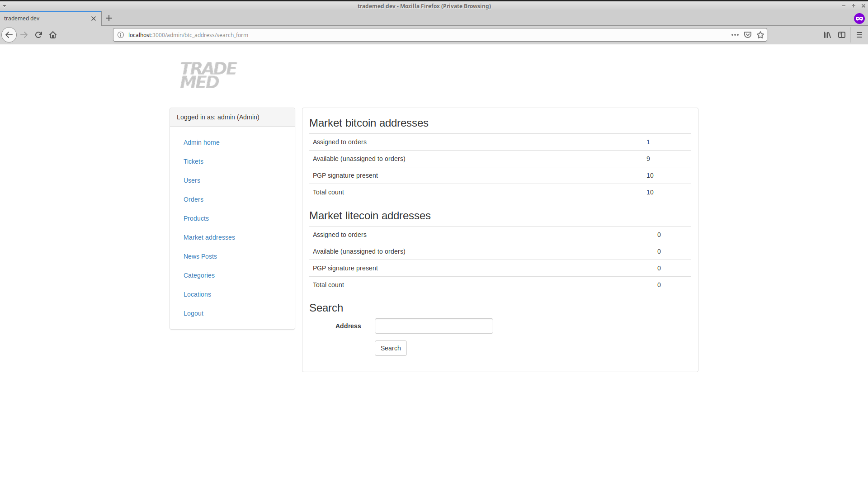Viewport: 868px width, 477px height.
Task: Navigate to Tickets in sidebar
Action: coord(193,161)
